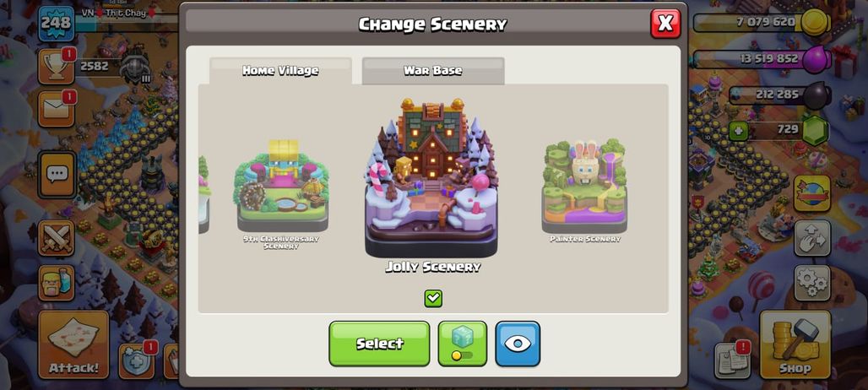
Task: Choose the 9th Clashiversary Scenery thumbnail
Action: pos(282,193)
